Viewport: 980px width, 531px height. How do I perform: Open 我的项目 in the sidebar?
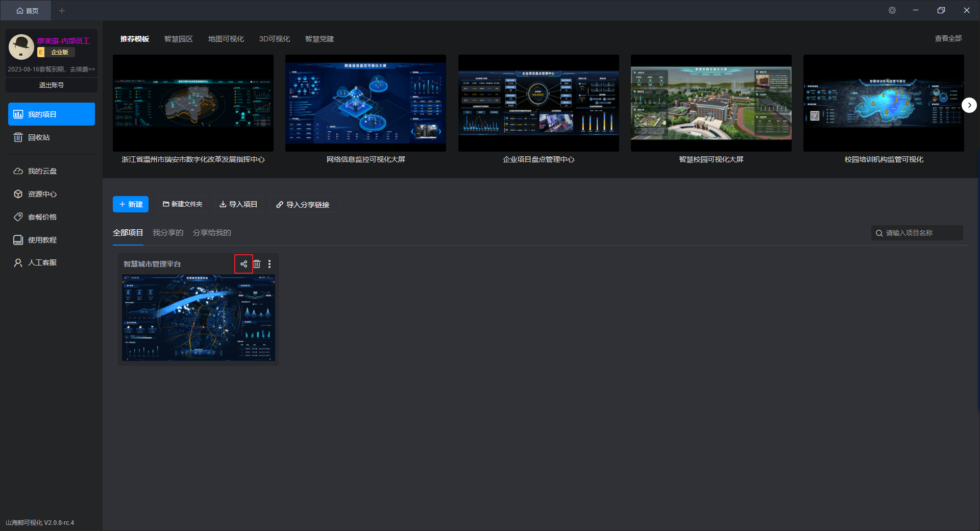pyautogui.click(x=52, y=114)
